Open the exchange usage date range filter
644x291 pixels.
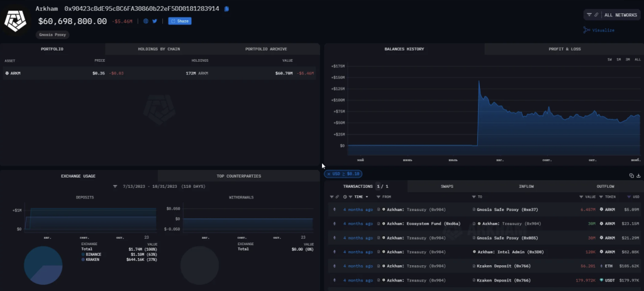click(x=116, y=186)
